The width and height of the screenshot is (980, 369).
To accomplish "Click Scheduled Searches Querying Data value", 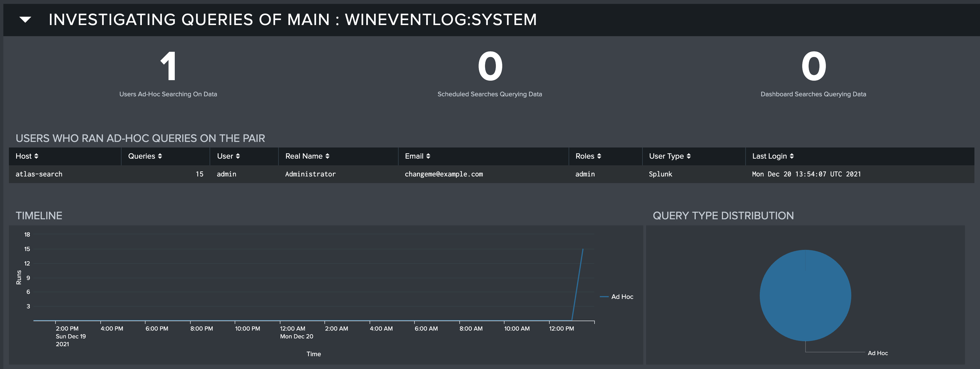I will [x=490, y=67].
